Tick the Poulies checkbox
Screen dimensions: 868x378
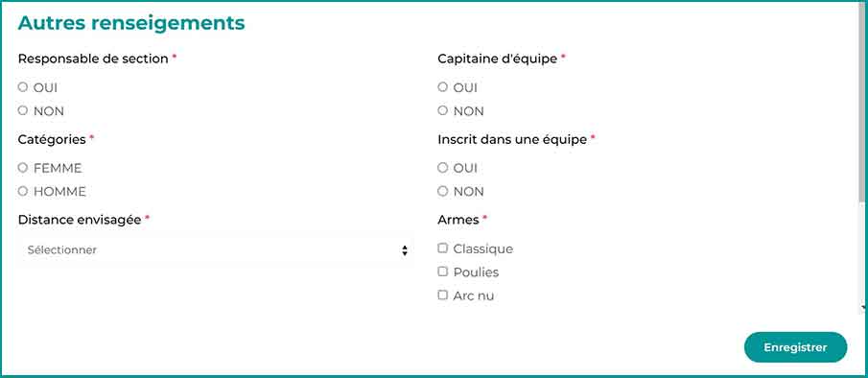pos(442,272)
